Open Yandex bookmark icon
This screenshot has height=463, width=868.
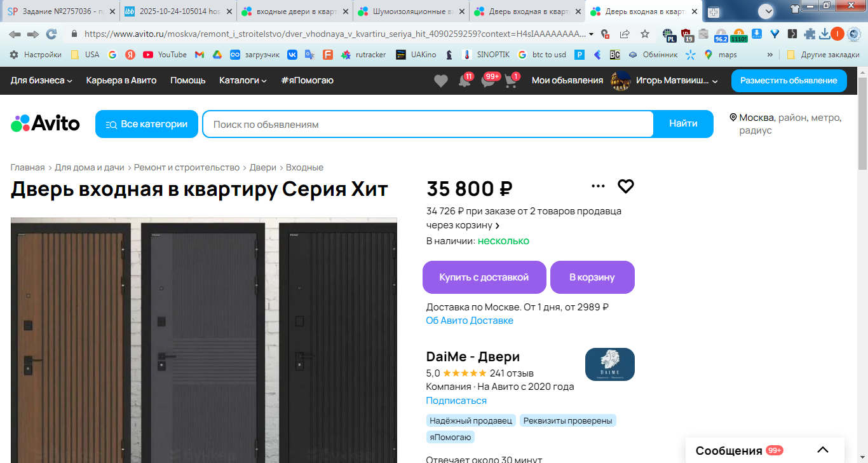coord(130,55)
